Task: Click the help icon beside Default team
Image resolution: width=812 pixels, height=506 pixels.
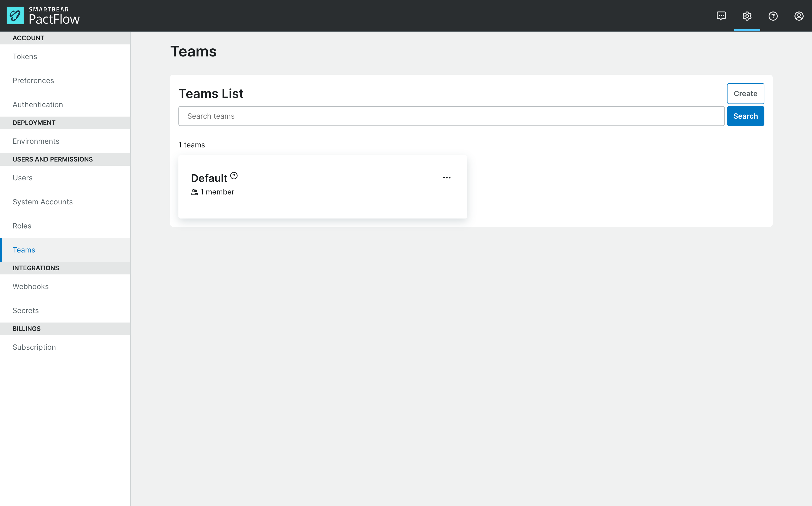Action: point(234,175)
